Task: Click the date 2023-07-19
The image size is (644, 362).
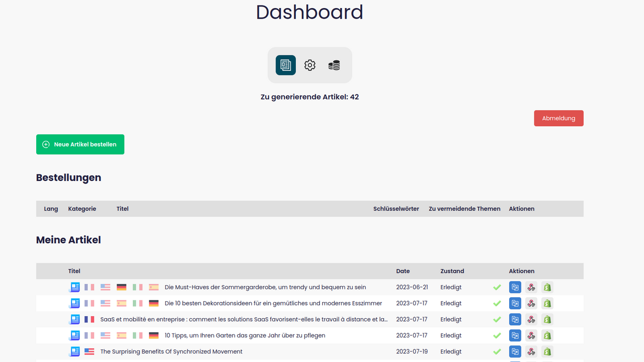Action: coord(412,351)
